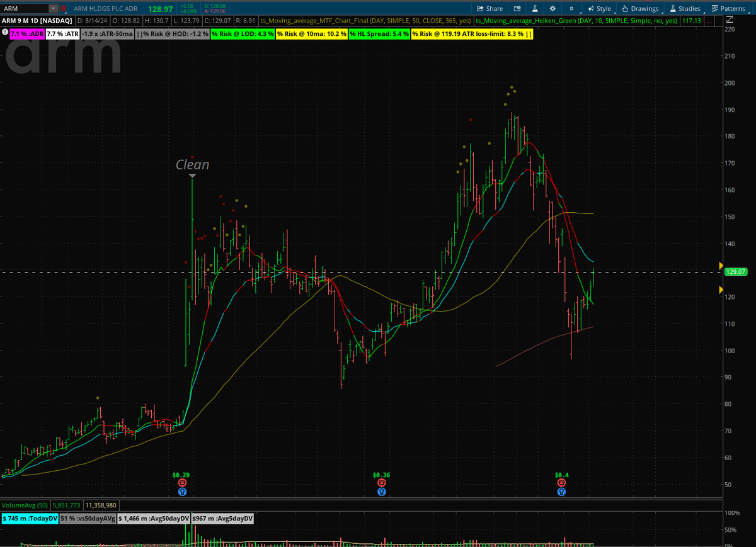The image size is (756, 547).
Task: Click the '$ 1,466 m :Avg50dayDV' label
Action: tap(154, 519)
